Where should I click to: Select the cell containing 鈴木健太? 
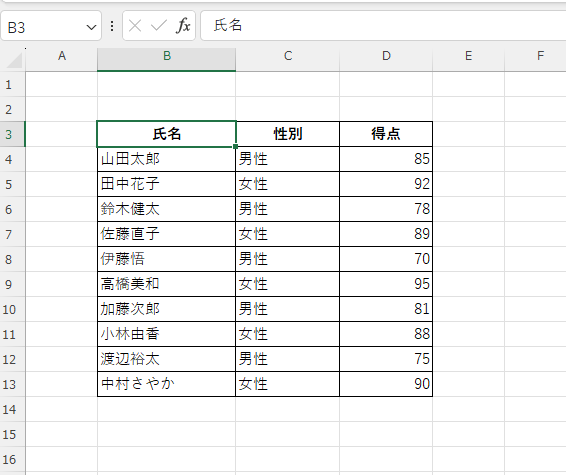[x=166, y=209]
